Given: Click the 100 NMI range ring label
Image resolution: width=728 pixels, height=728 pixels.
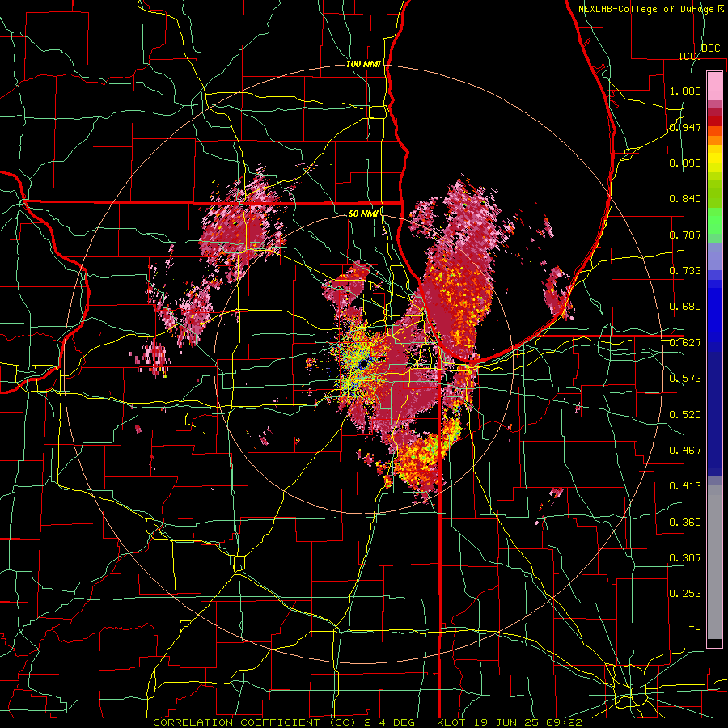Looking at the screenshot, I should (363, 64).
